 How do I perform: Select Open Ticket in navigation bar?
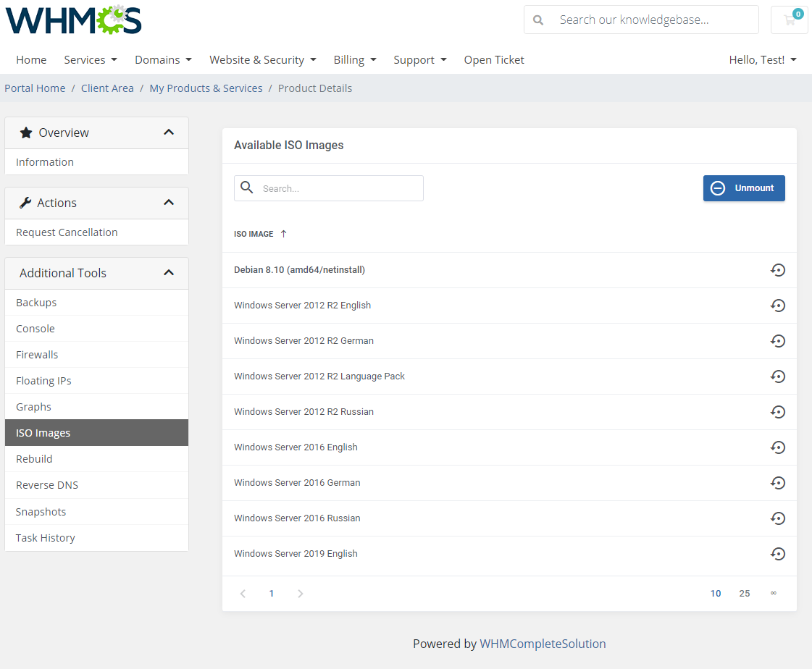(x=494, y=59)
